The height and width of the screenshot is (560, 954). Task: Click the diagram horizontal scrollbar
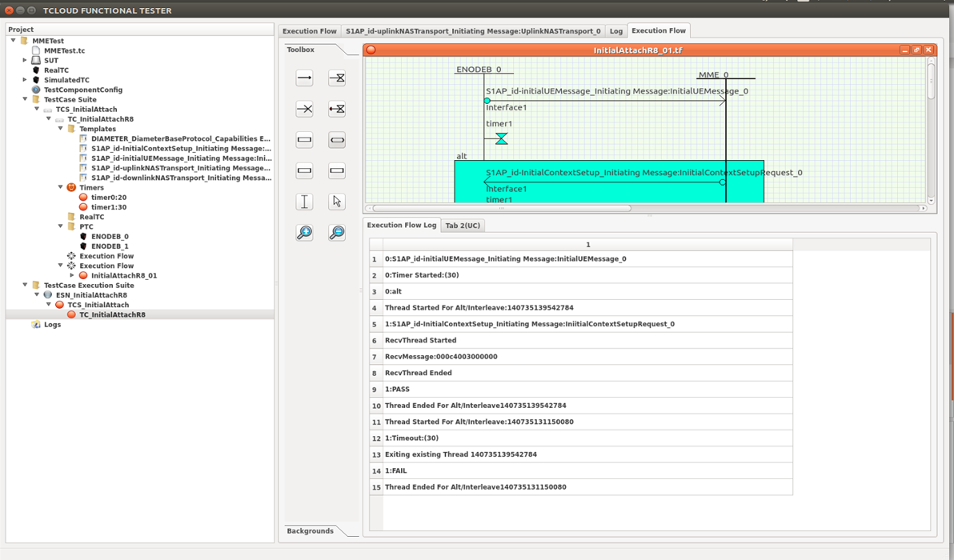coord(502,208)
